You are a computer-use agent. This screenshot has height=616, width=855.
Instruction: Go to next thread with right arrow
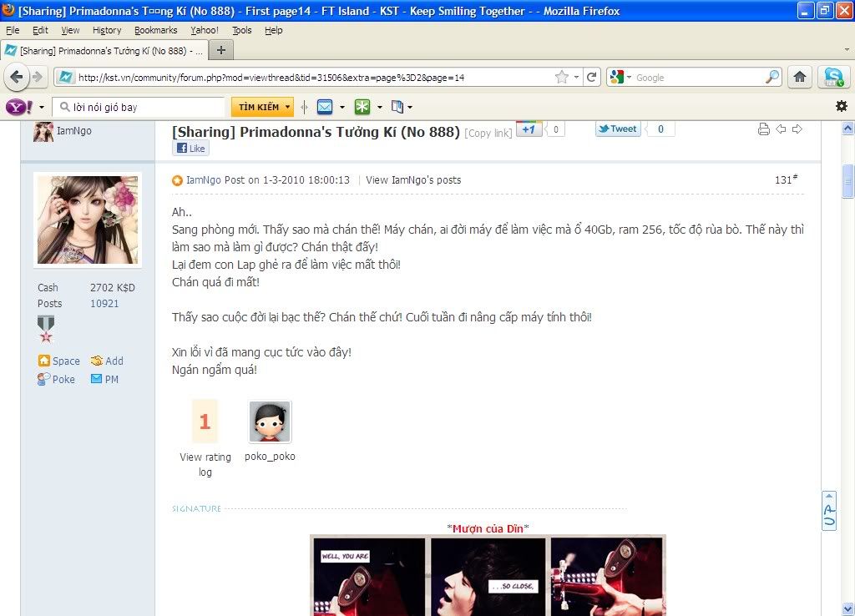point(797,129)
